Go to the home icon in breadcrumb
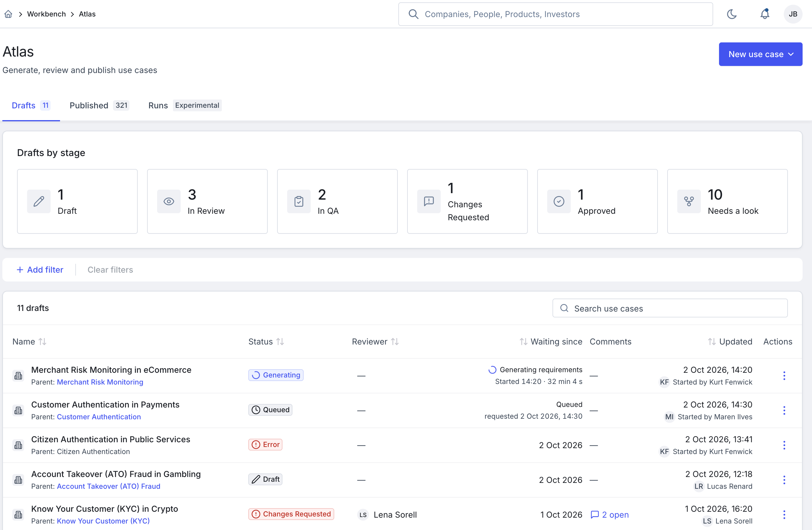The width and height of the screenshot is (812, 530). 8,14
